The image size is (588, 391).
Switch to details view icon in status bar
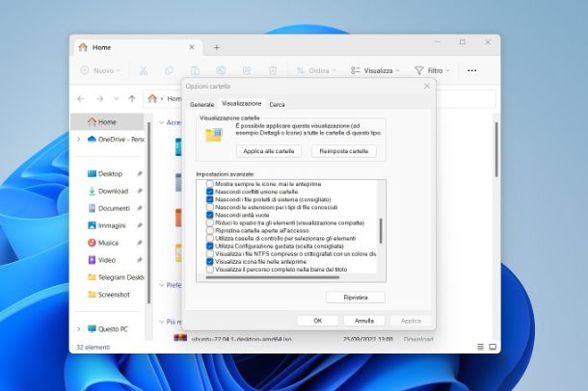(480, 347)
